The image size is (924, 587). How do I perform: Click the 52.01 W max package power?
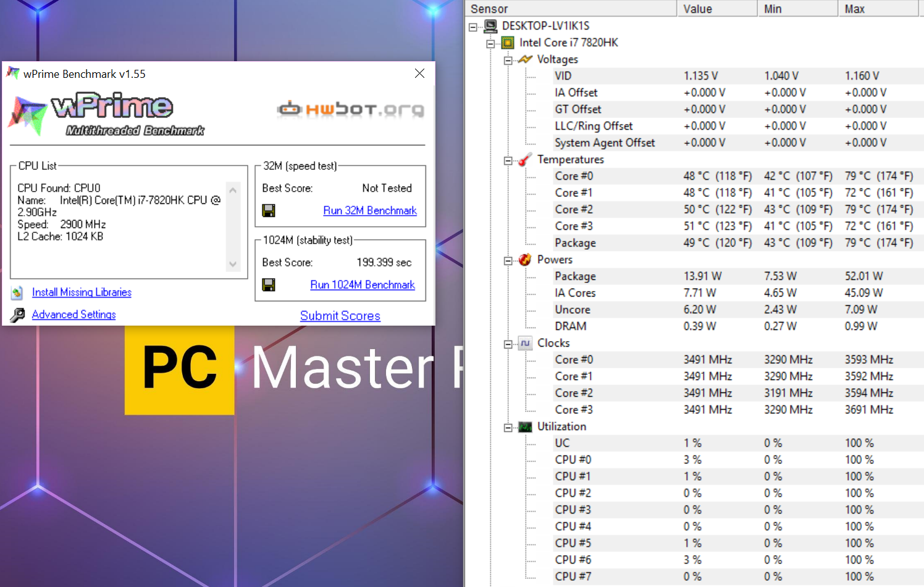pyautogui.click(x=864, y=276)
